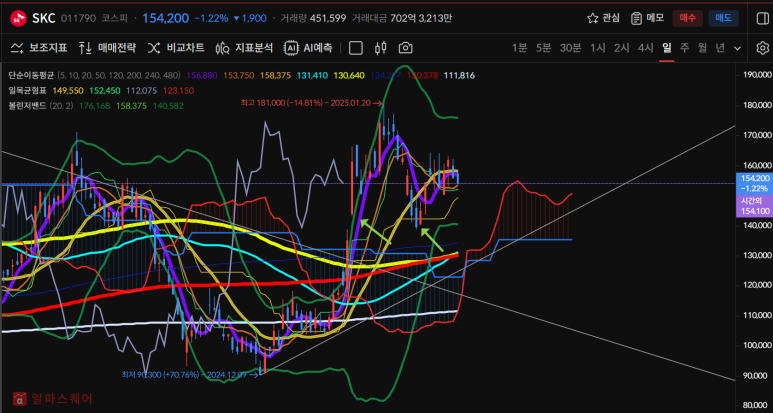Switch to 5분 timeframe
Screen dimensions: 773x413
pyautogui.click(x=543, y=48)
